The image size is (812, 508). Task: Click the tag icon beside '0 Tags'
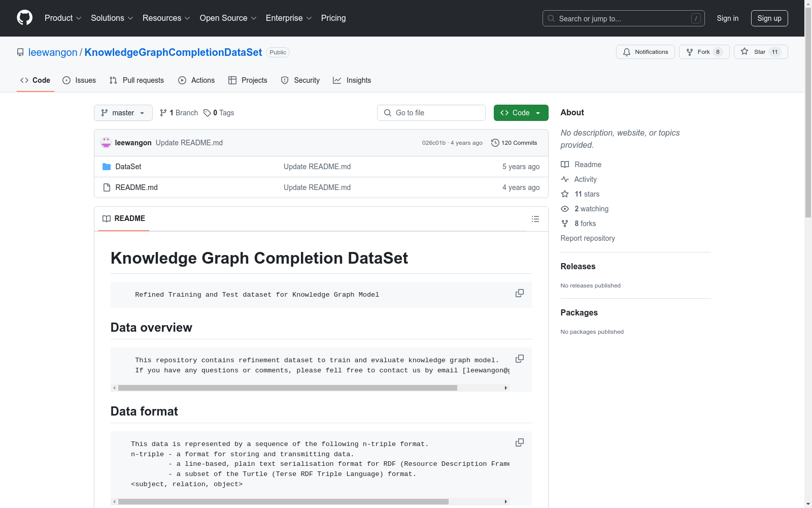pos(207,113)
